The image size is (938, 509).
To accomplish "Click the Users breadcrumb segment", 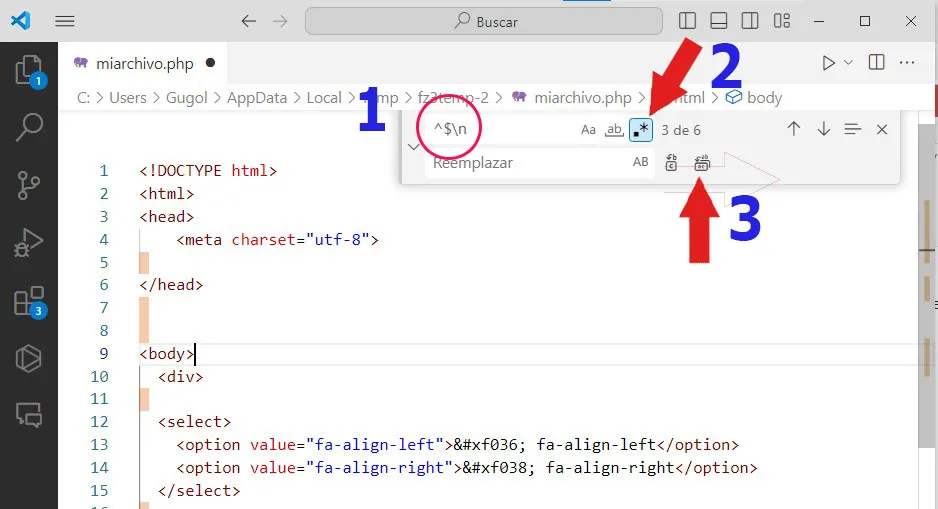I will tap(127, 97).
